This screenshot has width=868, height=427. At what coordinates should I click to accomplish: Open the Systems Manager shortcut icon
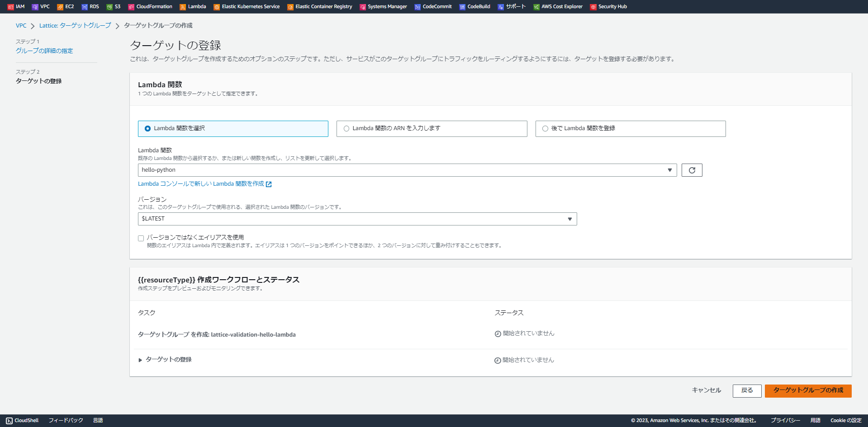(x=363, y=7)
